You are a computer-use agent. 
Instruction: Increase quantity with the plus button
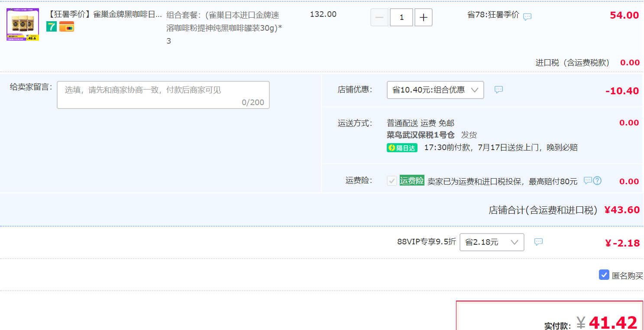pyautogui.click(x=424, y=17)
